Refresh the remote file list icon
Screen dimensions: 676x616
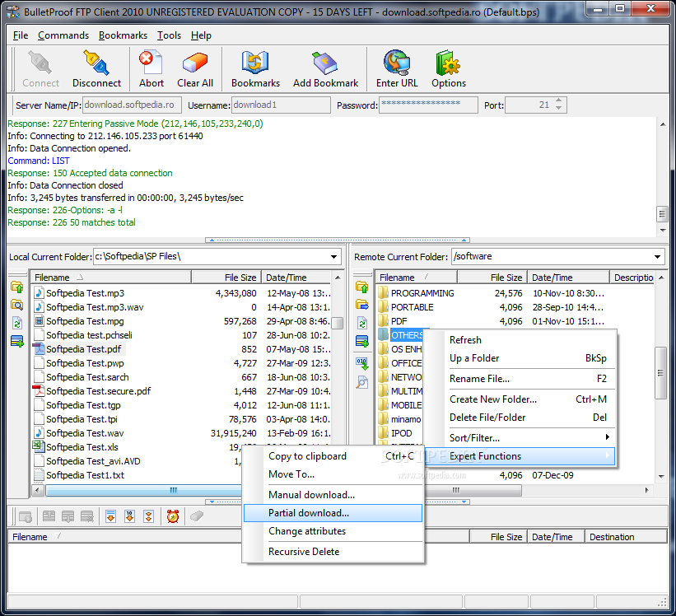coord(362,324)
